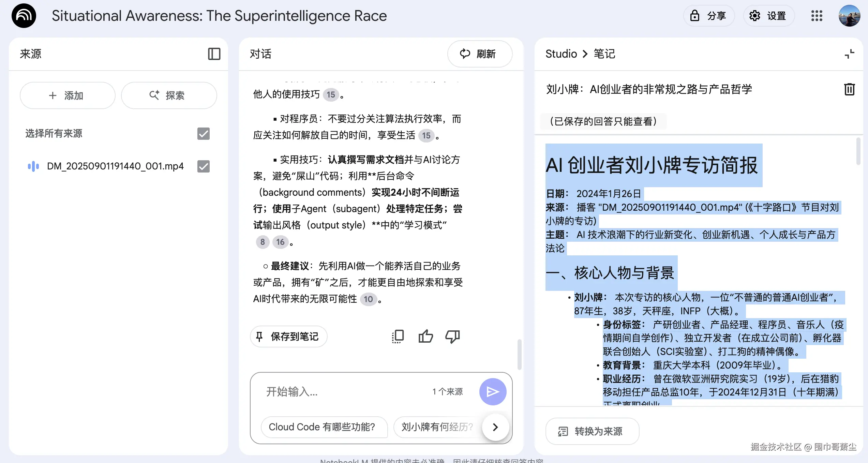
Task: Focus the 开始输入 chat input field
Action: coord(344,392)
